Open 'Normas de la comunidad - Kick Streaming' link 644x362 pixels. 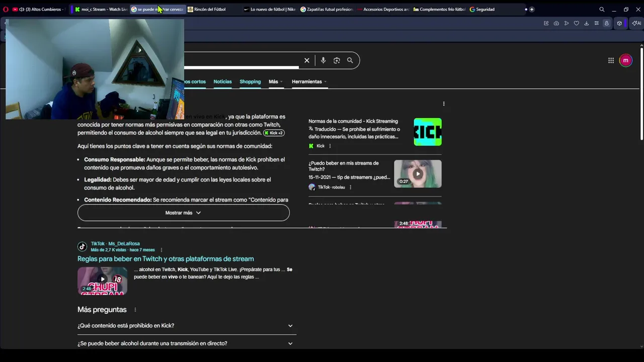point(353,121)
